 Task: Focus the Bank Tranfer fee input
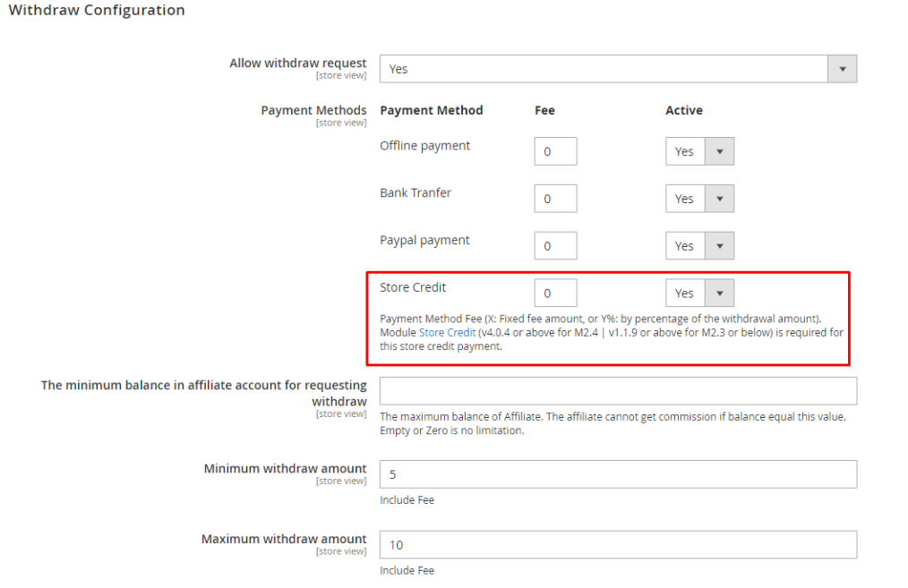point(555,199)
